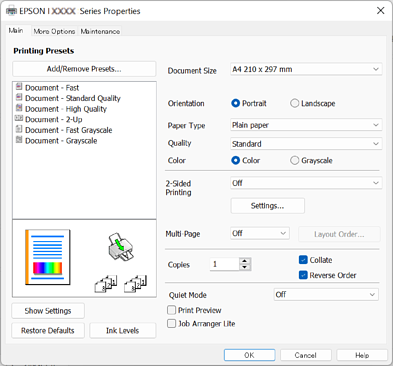The image size is (393, 366).
Task: Close the Properties dialog window
Action: point(380,11)
